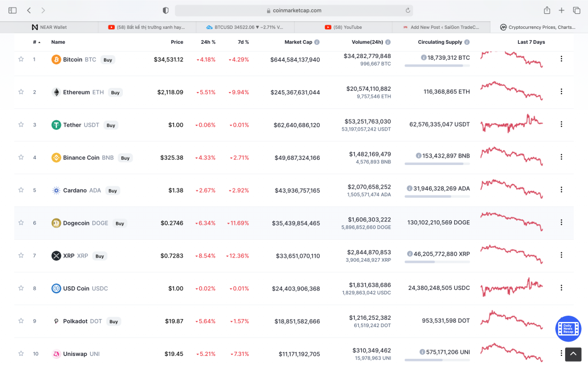588x368 pixels.
Task: Click the Dogecoin logo icon
Action: [56, 223]
